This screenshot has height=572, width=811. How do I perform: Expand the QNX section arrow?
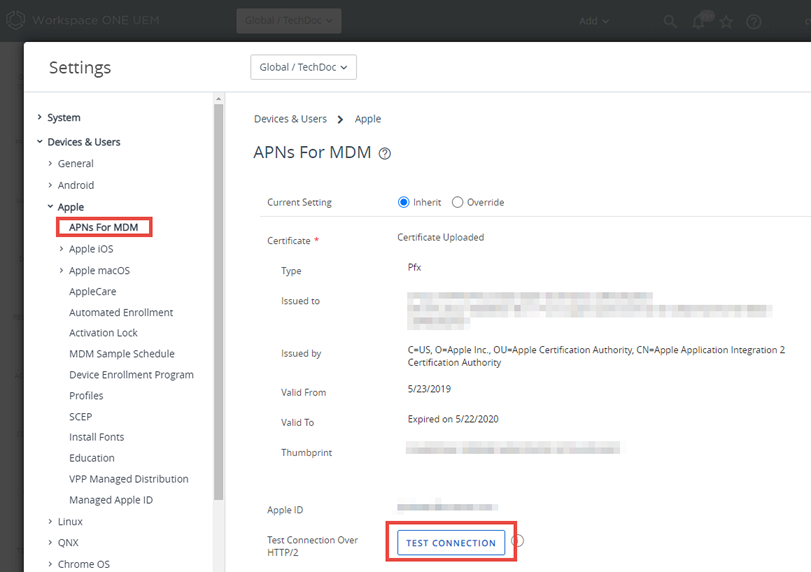50,543
